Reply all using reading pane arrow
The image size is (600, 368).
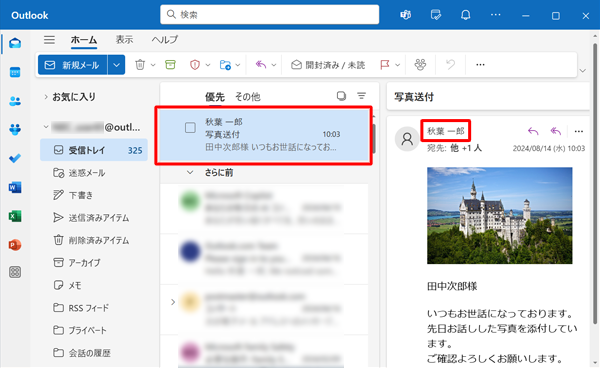pyautogui.click(x=556, y=131)
